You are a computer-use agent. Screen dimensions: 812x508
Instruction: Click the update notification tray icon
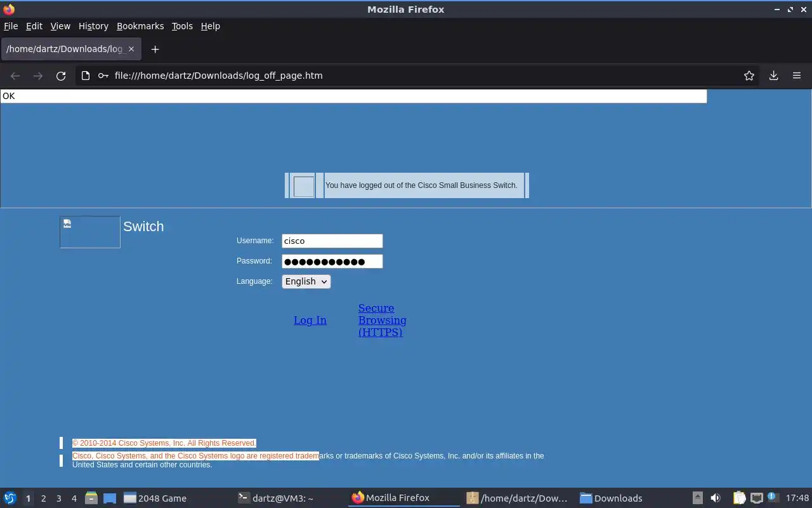(x=773, y=497)
